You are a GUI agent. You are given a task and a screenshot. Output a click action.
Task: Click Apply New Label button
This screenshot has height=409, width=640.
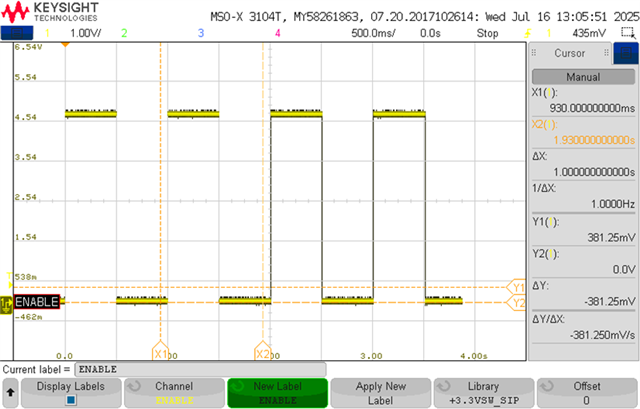[x=380, y=393]
